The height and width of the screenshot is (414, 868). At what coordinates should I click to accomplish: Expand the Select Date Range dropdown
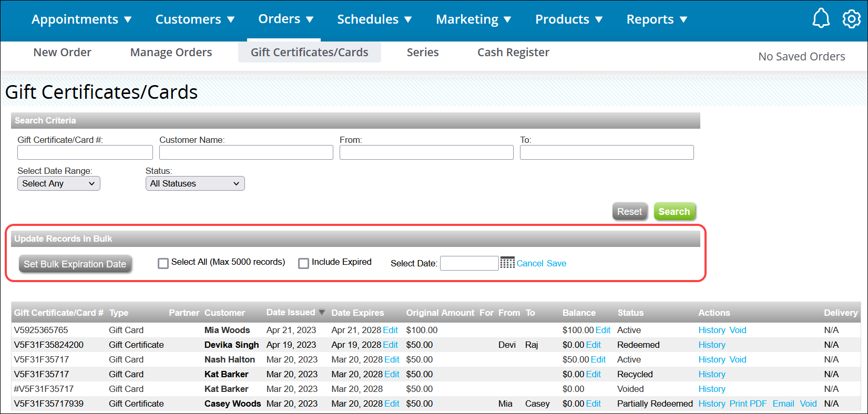58,183
